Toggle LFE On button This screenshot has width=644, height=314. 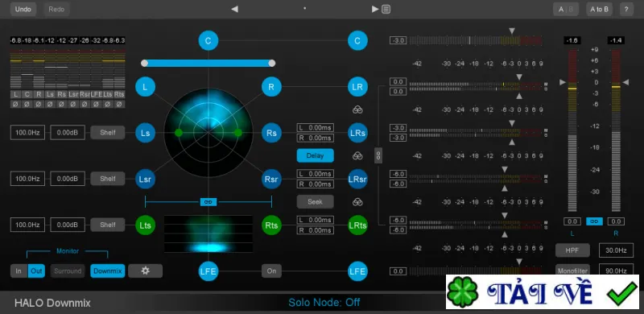click(x=271, y=271)
